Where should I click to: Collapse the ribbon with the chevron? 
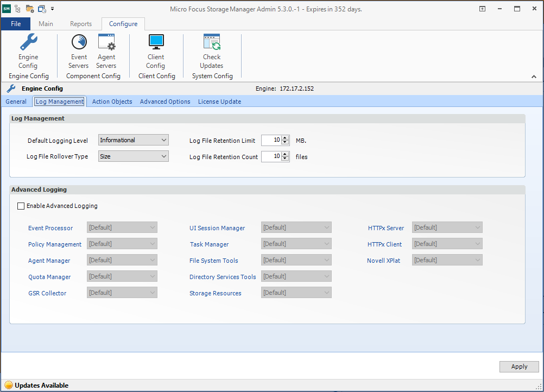[x=534, y=77]
